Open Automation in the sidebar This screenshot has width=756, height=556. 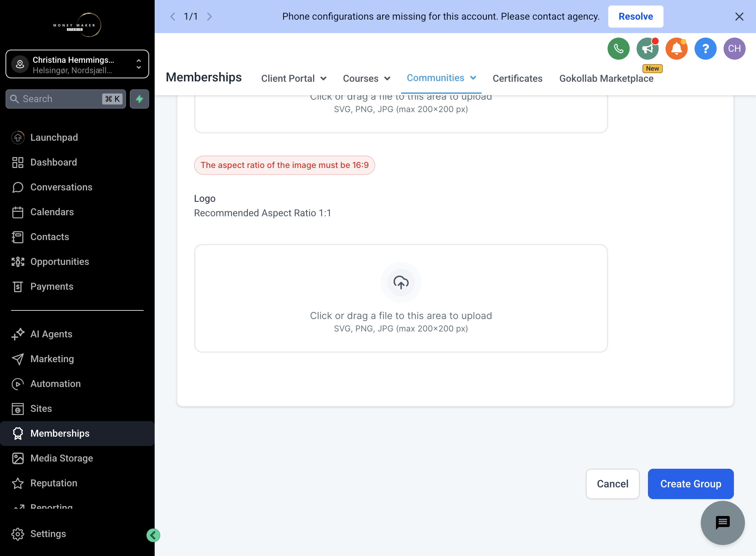[77, 384]
